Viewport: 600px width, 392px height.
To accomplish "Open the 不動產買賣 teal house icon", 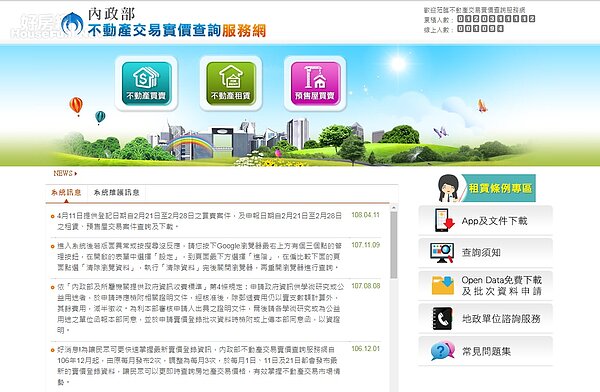I will point(146,83).
